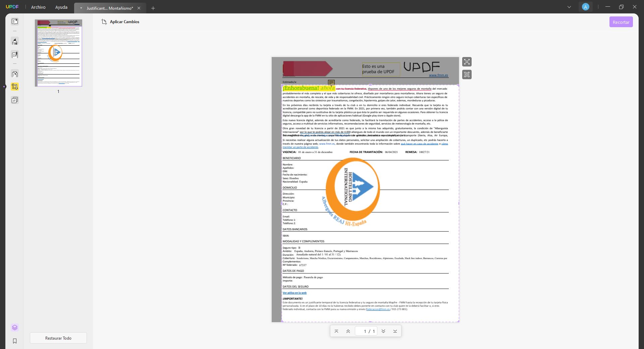Screen dimensions: 644x349
Task: Click Aplicar Cambios label
Action: (x=124, y=22)
